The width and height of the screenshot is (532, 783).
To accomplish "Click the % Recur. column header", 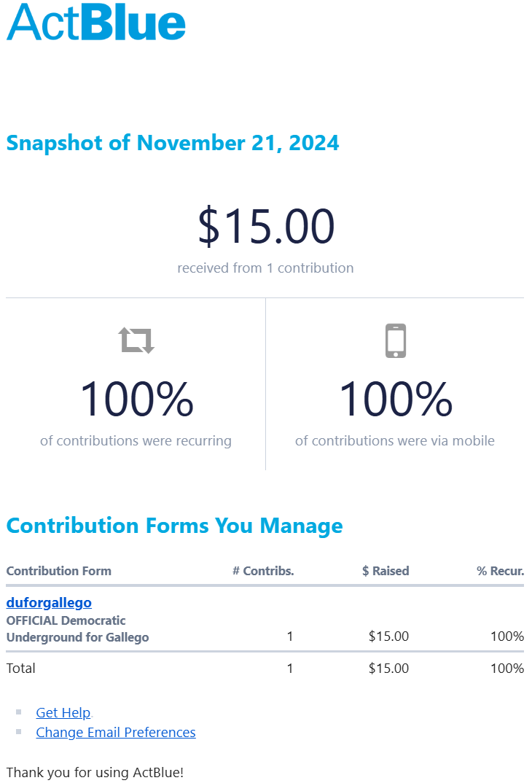I will coord(501,571).
